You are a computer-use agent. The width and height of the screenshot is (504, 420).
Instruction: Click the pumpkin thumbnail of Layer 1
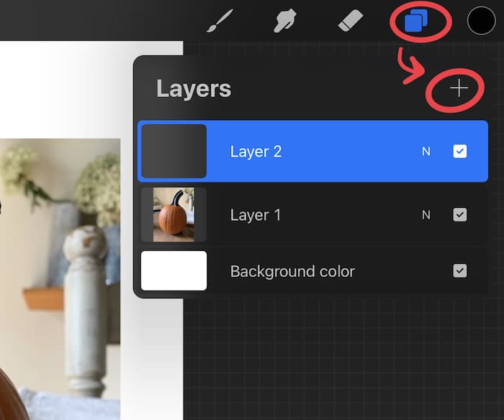click(174, 215)
